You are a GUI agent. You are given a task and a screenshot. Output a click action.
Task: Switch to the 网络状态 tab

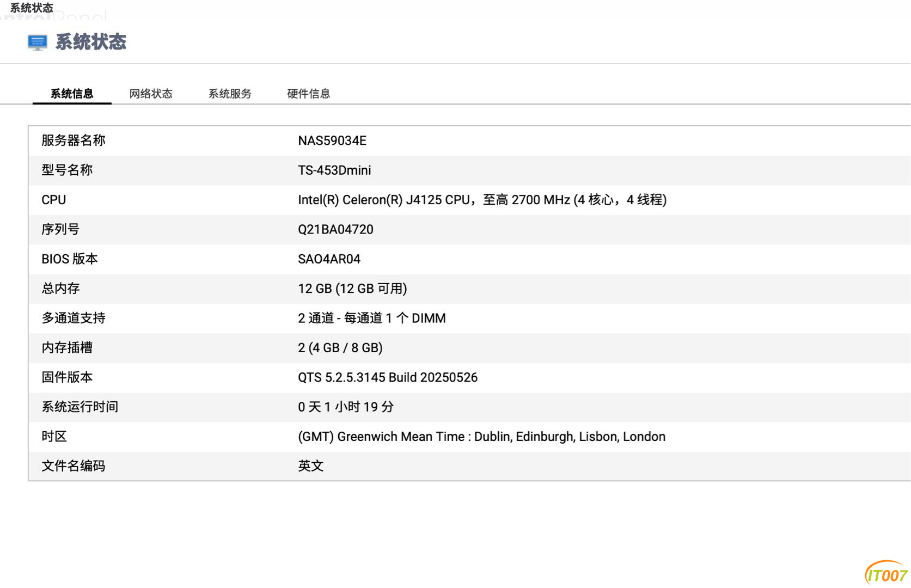click(151, 94)
